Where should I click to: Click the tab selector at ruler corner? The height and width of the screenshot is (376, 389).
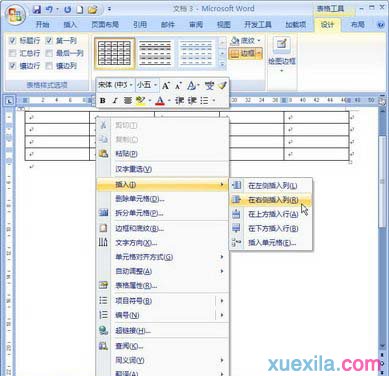coord(10,100)
